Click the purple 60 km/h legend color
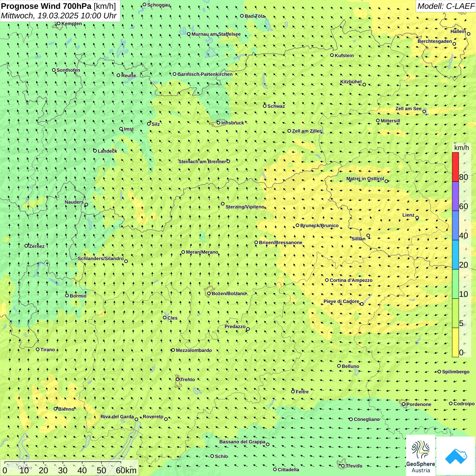476x476 pixels. pyautogui.click(x=455, y=196)
